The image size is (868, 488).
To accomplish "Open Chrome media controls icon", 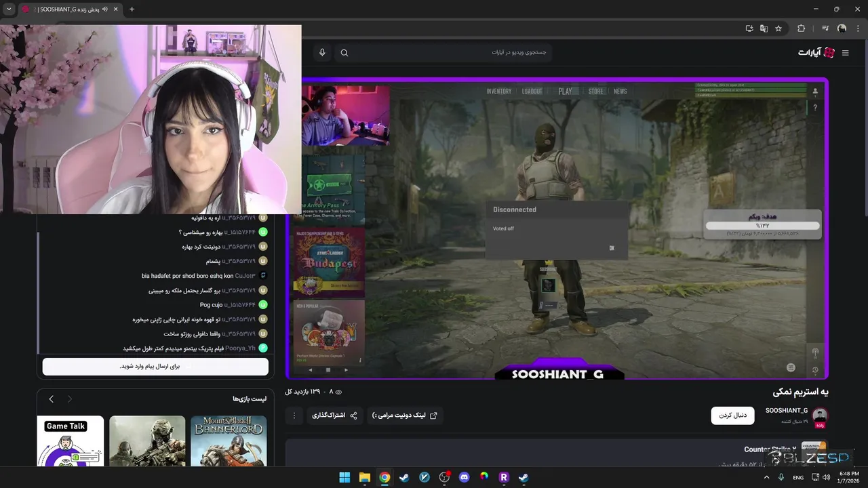I will 825,28.
